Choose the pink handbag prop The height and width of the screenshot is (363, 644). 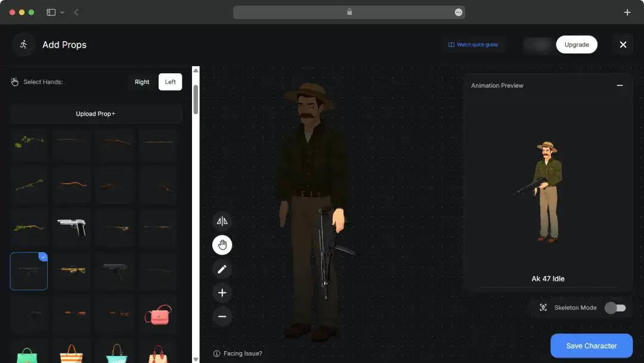point(158,315)
